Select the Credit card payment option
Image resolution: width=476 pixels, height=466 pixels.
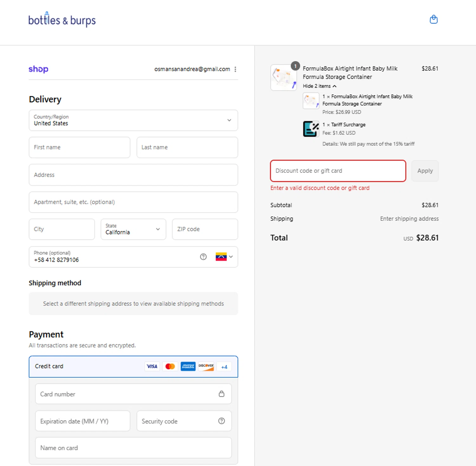coord(133,367)
